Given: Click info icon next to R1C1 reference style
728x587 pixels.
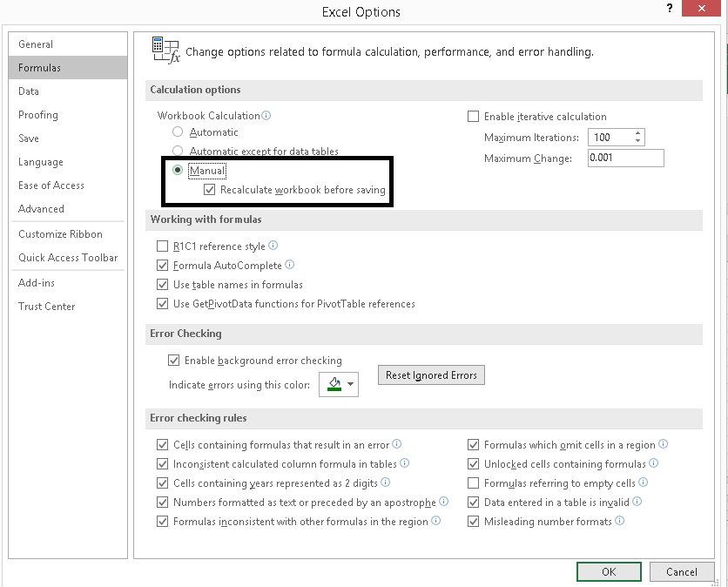Looking at the screenshot, I should click(273, 246).
